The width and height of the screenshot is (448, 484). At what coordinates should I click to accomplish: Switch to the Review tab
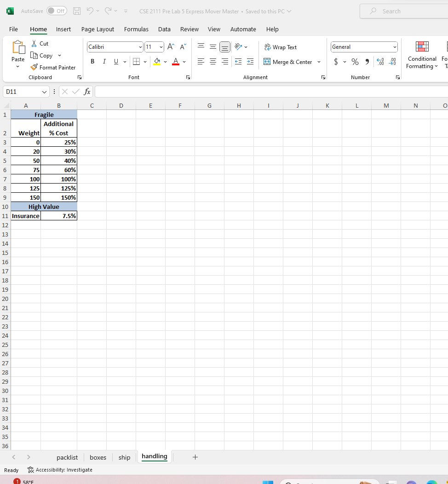coord(190,29)
